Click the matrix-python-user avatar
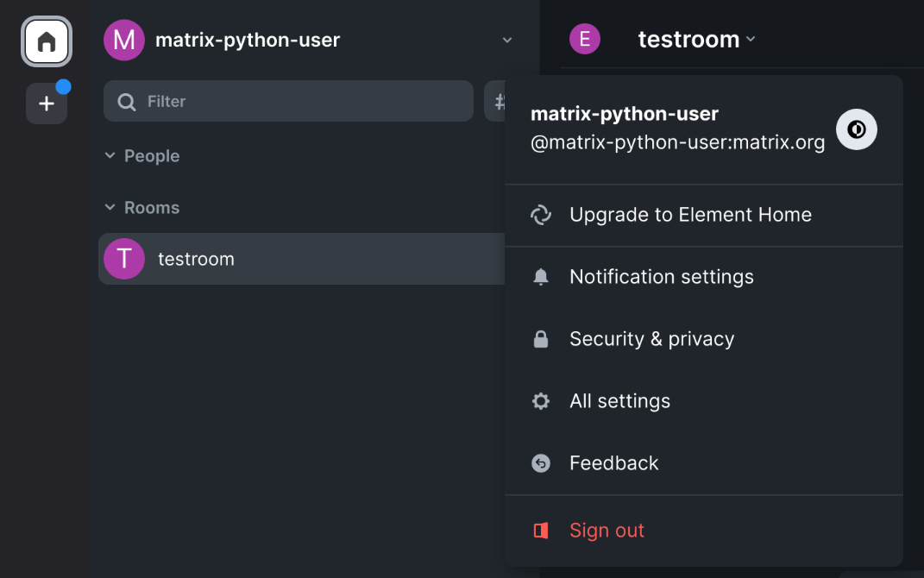This screenshot has width=924, height=578. click(x=123, y=40)
